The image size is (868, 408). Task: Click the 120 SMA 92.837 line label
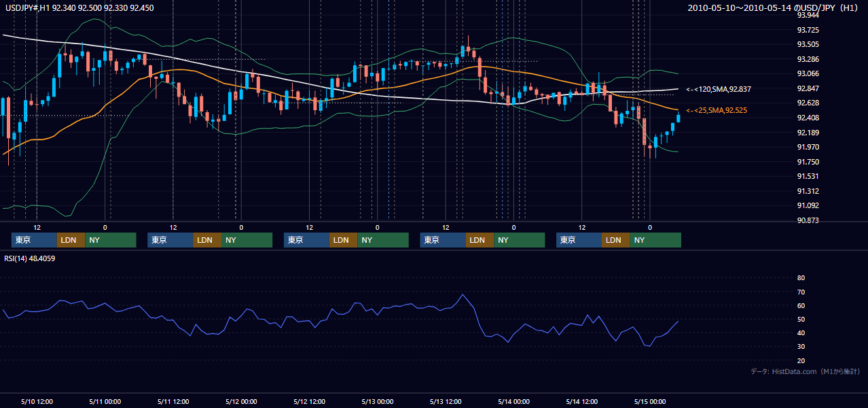pyautogui.click(x=719, y=89)
